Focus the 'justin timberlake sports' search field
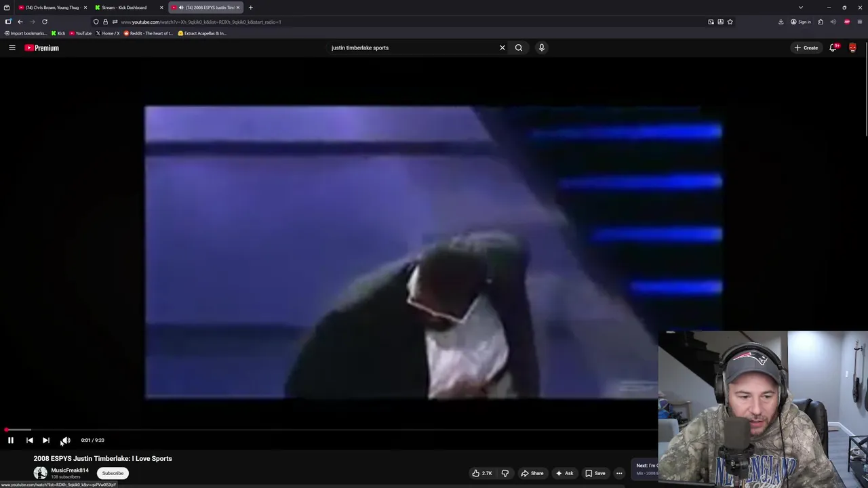 [412, 47]
